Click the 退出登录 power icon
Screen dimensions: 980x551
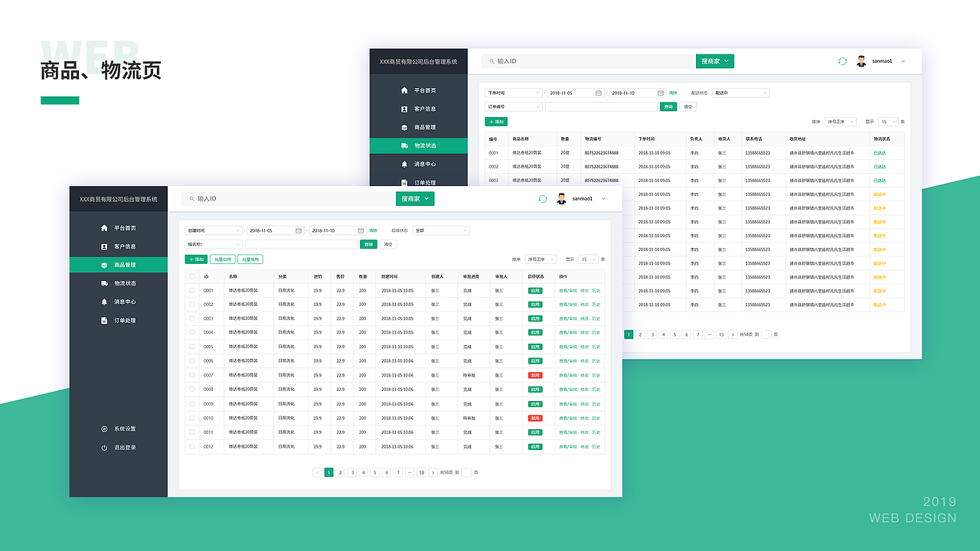(x=104, y=448)
